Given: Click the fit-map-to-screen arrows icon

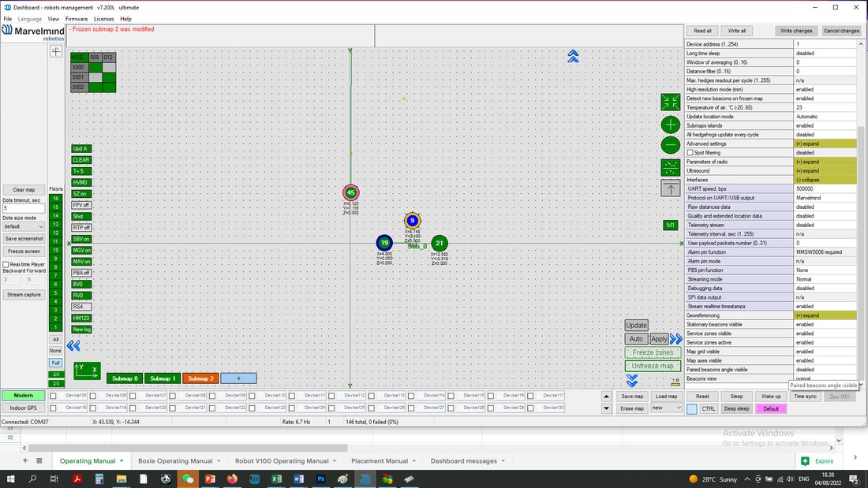Looking at the screenshot, I should [671, 102].
